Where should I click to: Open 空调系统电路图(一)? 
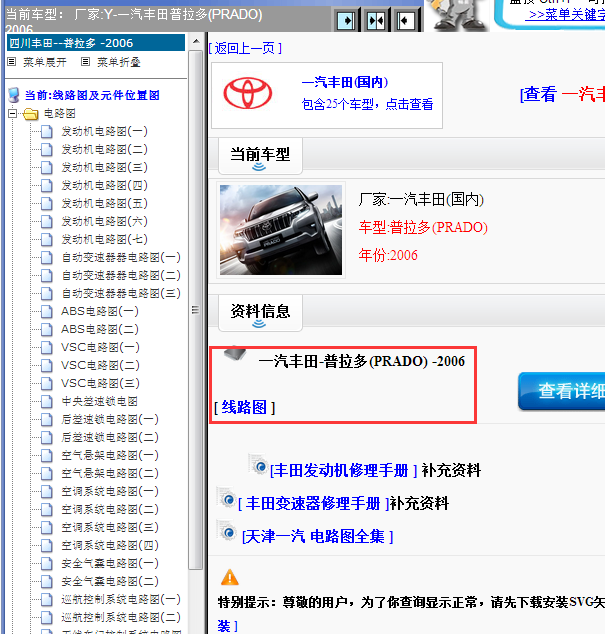[x=110, y=491]
